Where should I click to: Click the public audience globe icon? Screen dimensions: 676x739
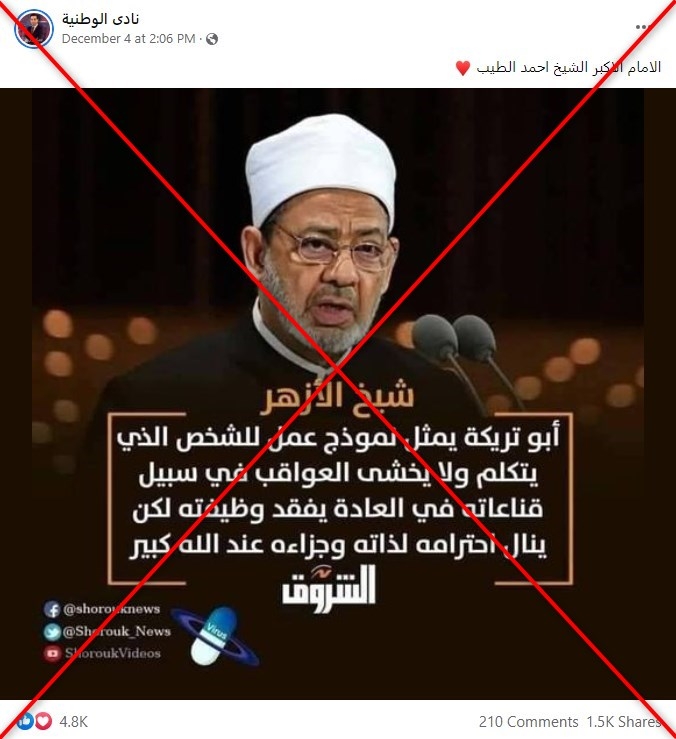tap(212, 39)
